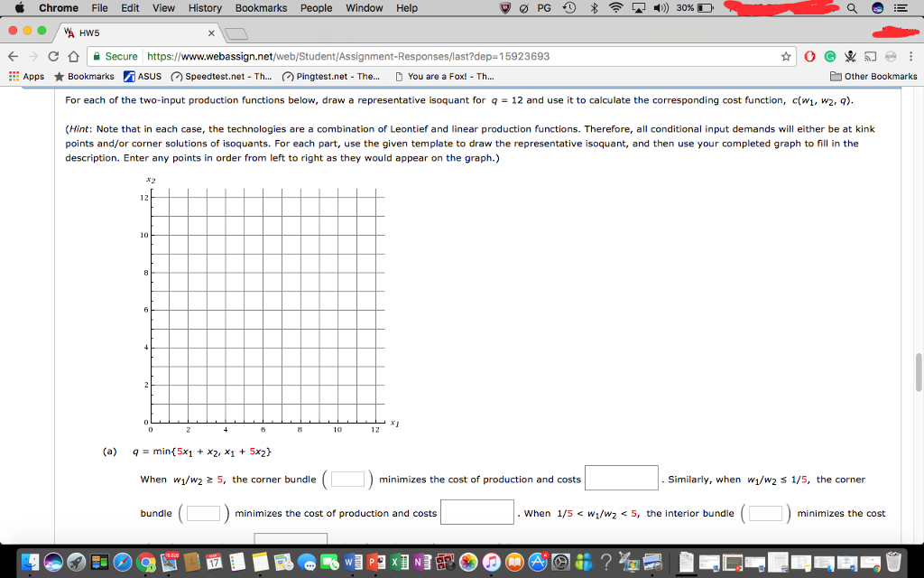Image resolution: width=924 pixels, height=578 pixels.
Task: Click the pirate skull extension icon
Action: tap(850, 57)
